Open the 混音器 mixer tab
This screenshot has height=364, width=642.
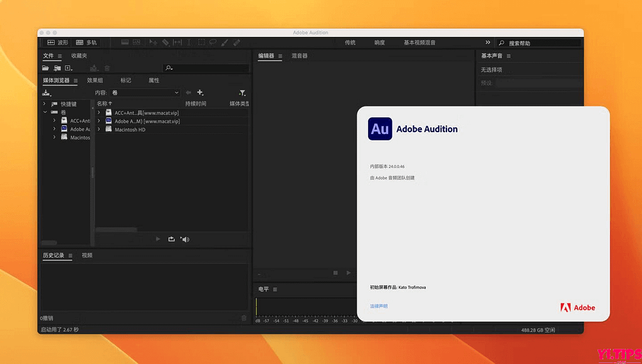[299, 56]
